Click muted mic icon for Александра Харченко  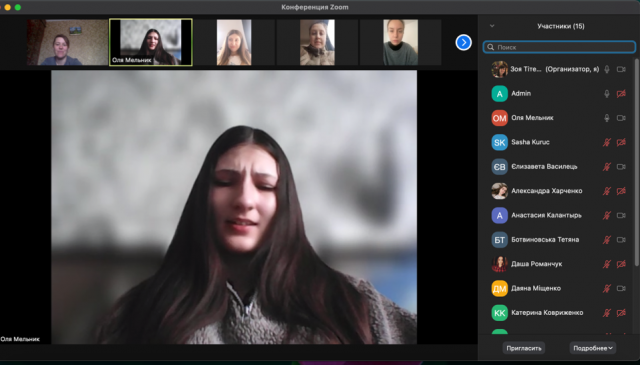607,191
